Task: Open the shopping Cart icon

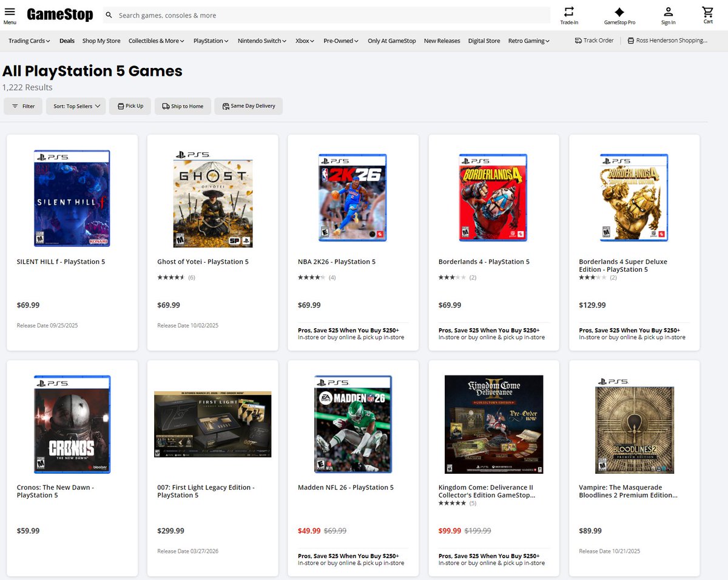Action: pyautogui.click(x=708, y=12)
